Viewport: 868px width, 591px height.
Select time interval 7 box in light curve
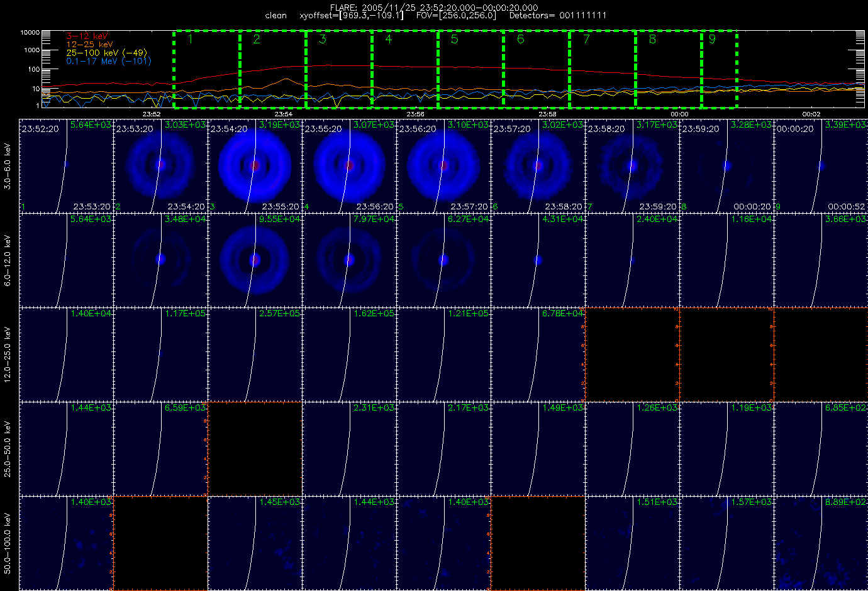603,69
